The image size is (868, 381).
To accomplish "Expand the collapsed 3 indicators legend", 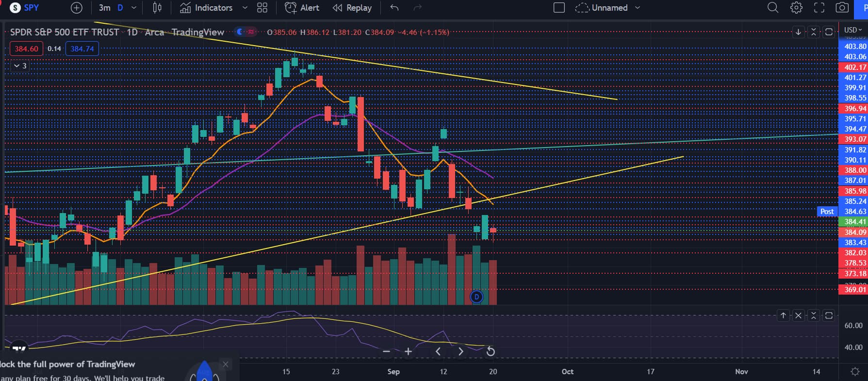I will pos(20,66).
